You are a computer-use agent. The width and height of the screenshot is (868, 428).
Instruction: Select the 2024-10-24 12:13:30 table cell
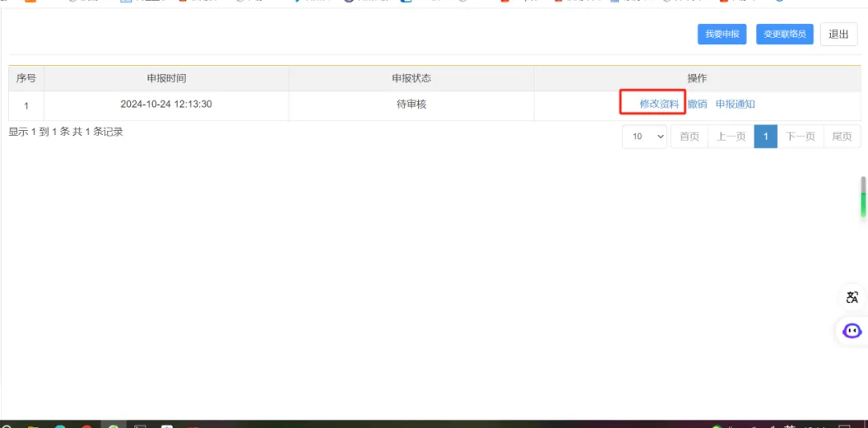(166, 104)
